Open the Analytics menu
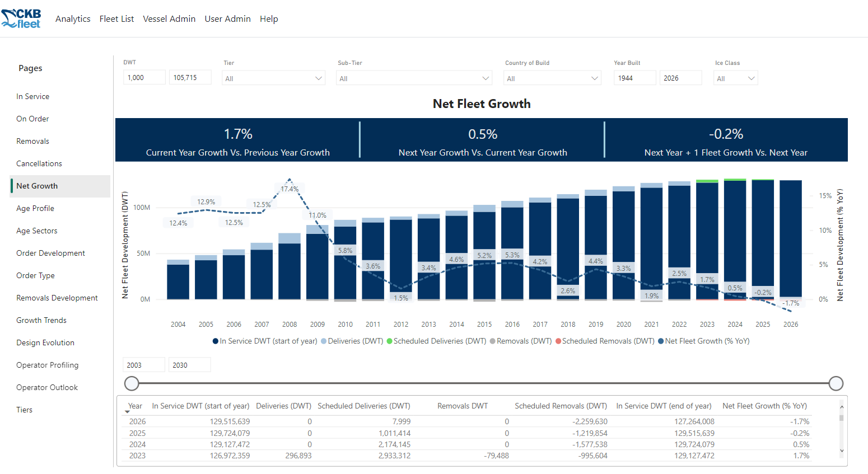Screen dimensions: 868x474 [73, 19]
